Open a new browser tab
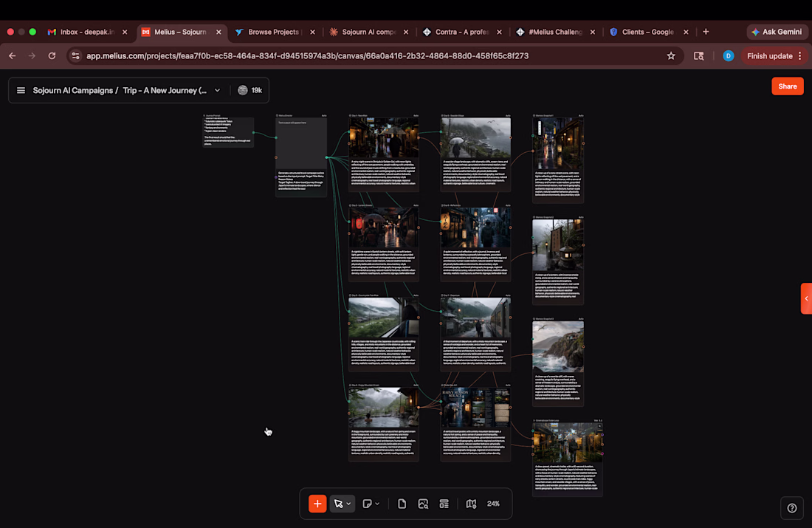Screen dimensions: 812x528 pyautogui.click(x=706, y=32)
